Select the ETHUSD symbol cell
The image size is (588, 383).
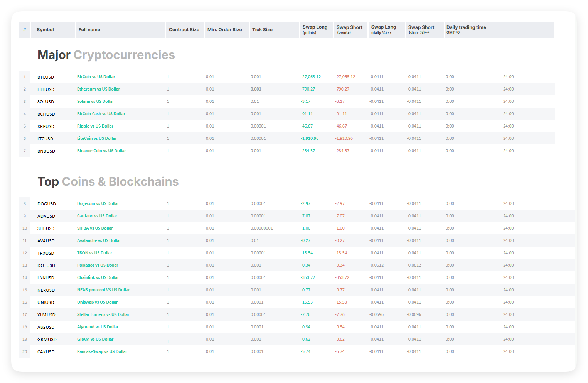pos(46,89)
